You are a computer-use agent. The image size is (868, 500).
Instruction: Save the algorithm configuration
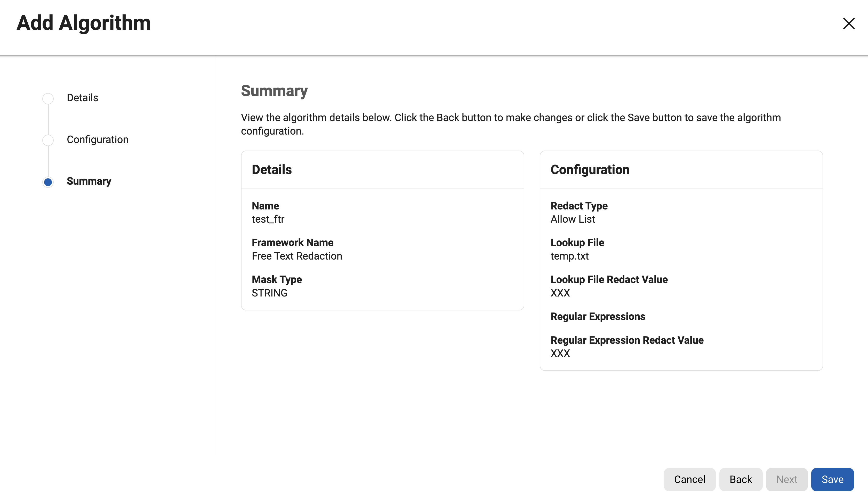tap(832, 479)
